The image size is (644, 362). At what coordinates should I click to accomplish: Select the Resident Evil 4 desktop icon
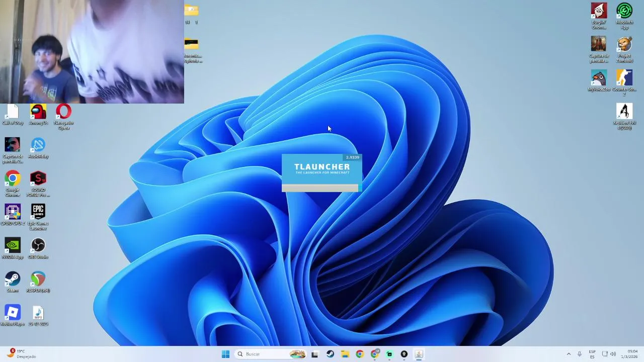(624, 117)
